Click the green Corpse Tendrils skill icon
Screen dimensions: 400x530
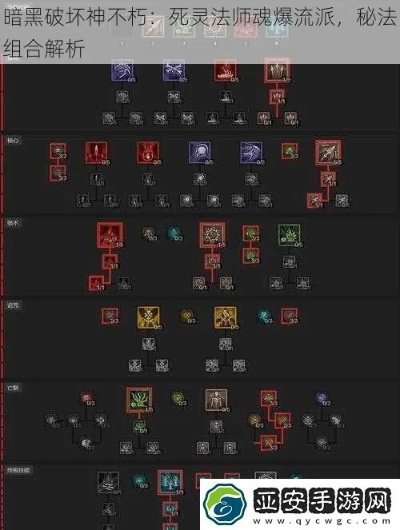coord(139,400)
